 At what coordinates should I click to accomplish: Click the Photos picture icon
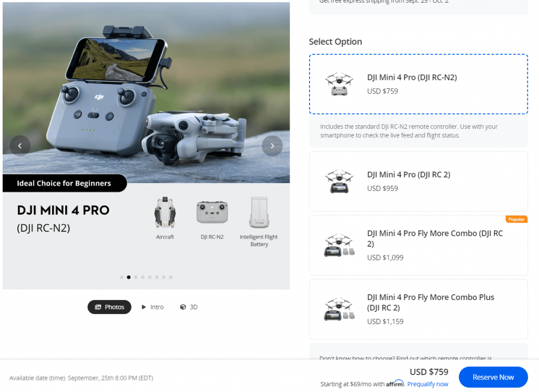98,307
